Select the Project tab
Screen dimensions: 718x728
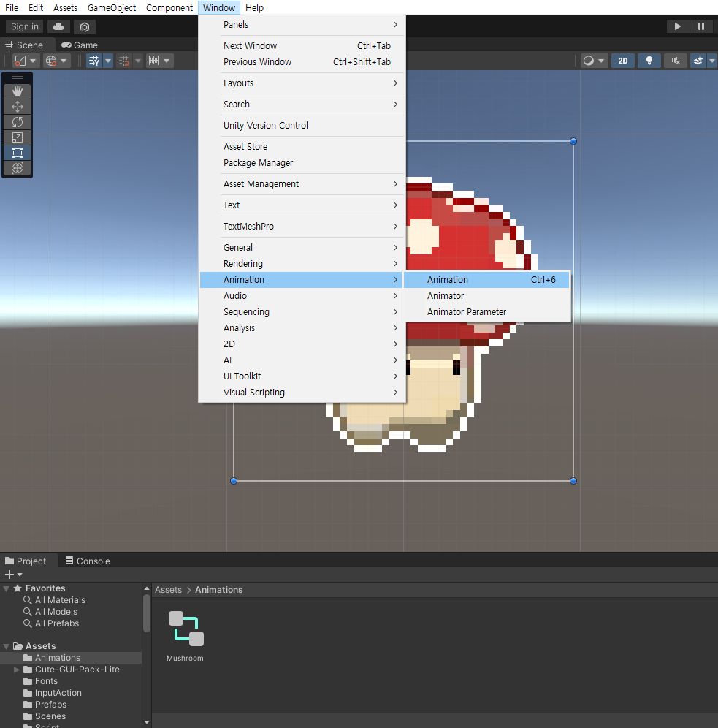point(26,561)
